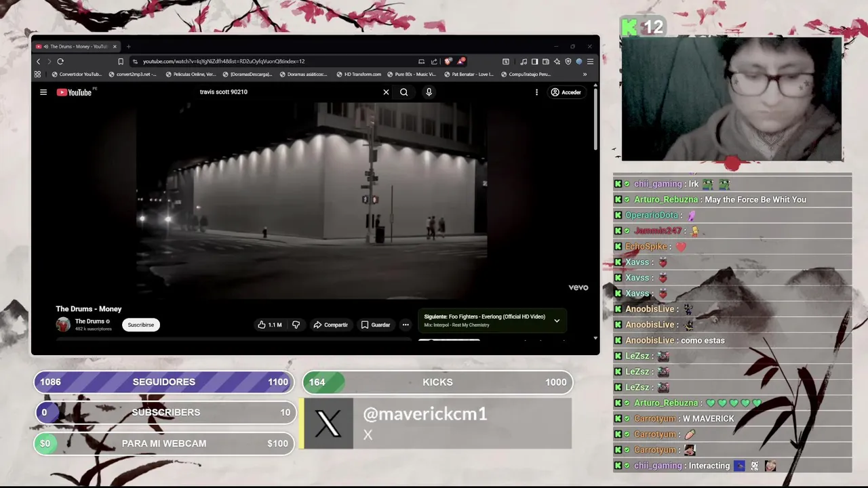Open the Convertidor YouTube bookmark

[x=77, y=75]
